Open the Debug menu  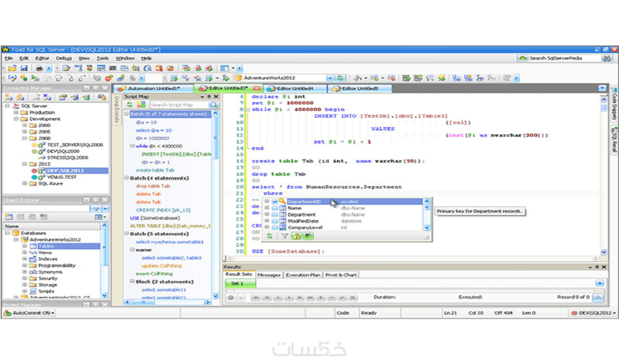coord(64,58)
